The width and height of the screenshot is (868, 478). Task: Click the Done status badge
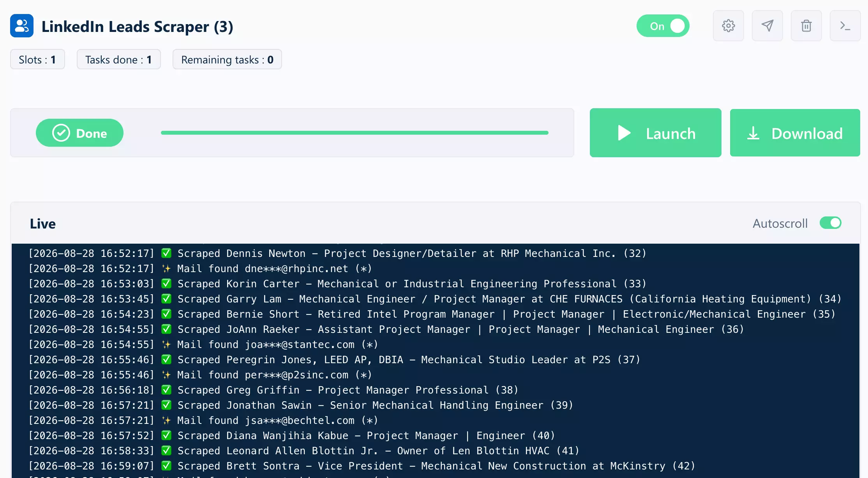tap(79, 133)
